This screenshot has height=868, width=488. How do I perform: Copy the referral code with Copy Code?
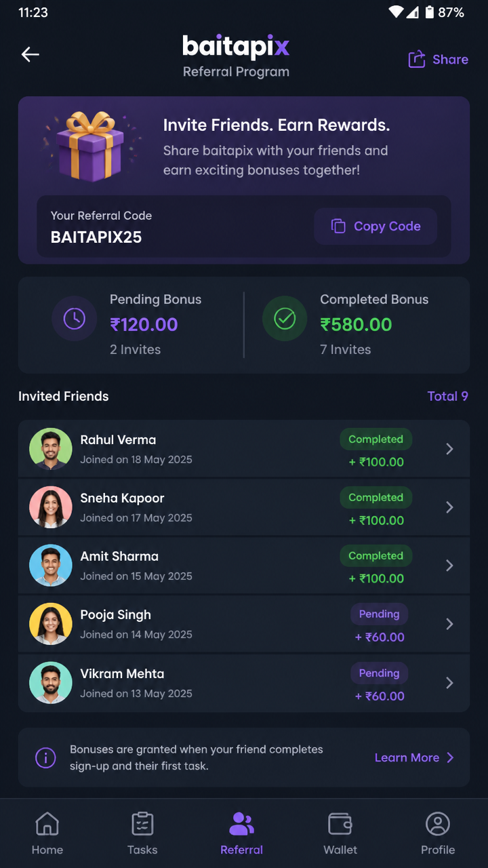point(375,226)
